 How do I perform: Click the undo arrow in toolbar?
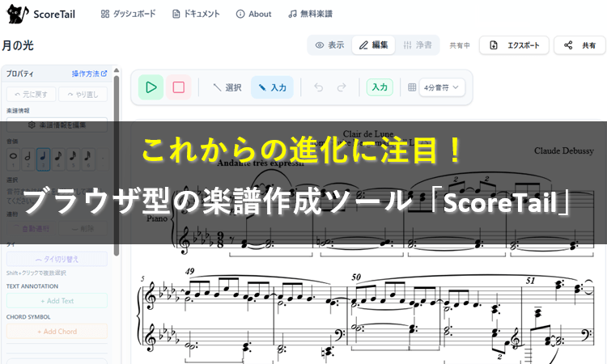(x=318, y=87)
